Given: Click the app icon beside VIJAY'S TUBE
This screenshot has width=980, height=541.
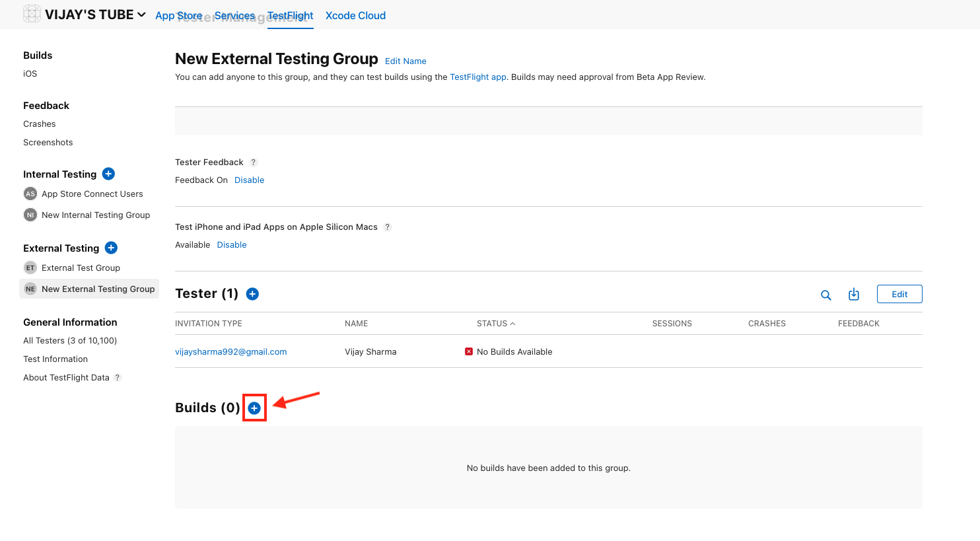Looking at the screenshot, I should click(32, 14).
